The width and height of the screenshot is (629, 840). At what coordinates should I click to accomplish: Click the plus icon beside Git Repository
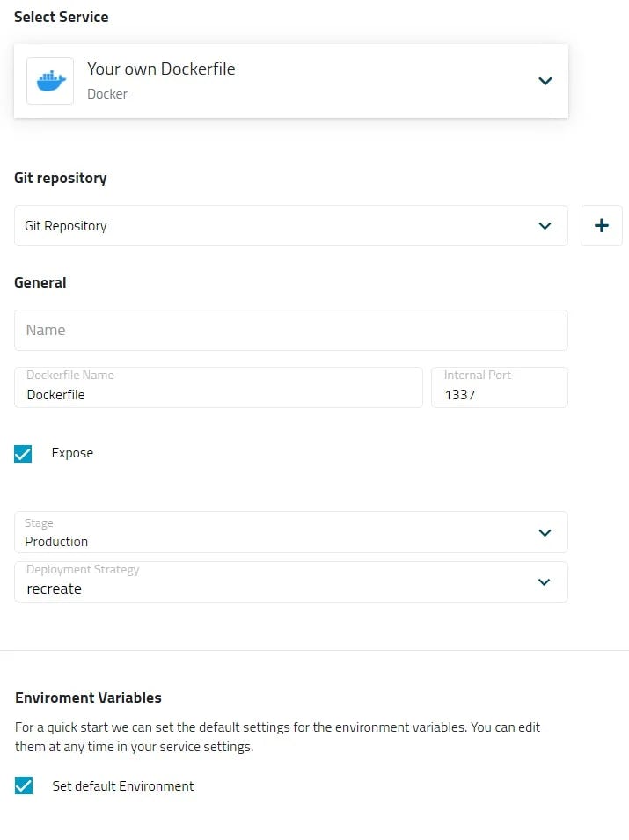coord(601,225)
